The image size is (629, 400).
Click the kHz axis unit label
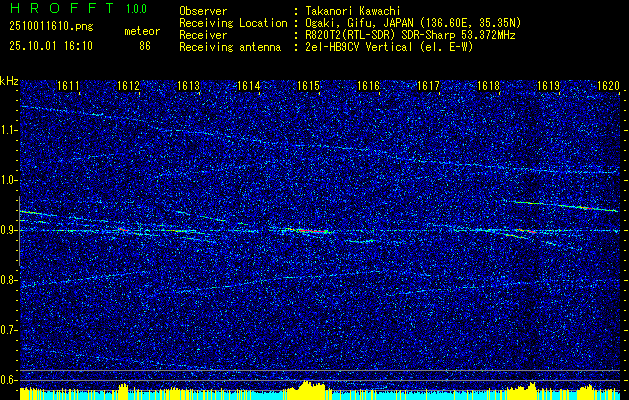coord(9,81)
